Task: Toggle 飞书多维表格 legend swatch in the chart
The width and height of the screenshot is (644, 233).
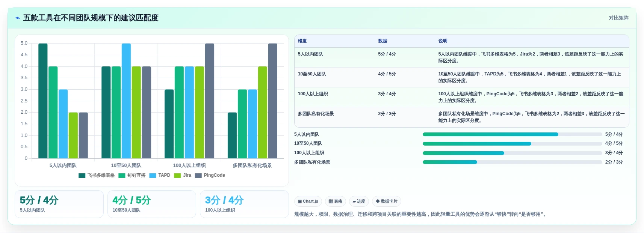Action: click(x=82, y=175)
